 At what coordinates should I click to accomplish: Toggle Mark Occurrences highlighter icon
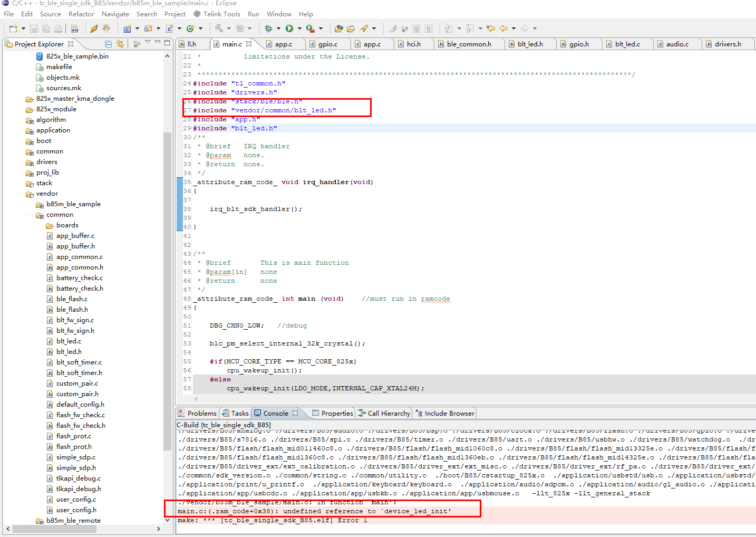(392, 28)
